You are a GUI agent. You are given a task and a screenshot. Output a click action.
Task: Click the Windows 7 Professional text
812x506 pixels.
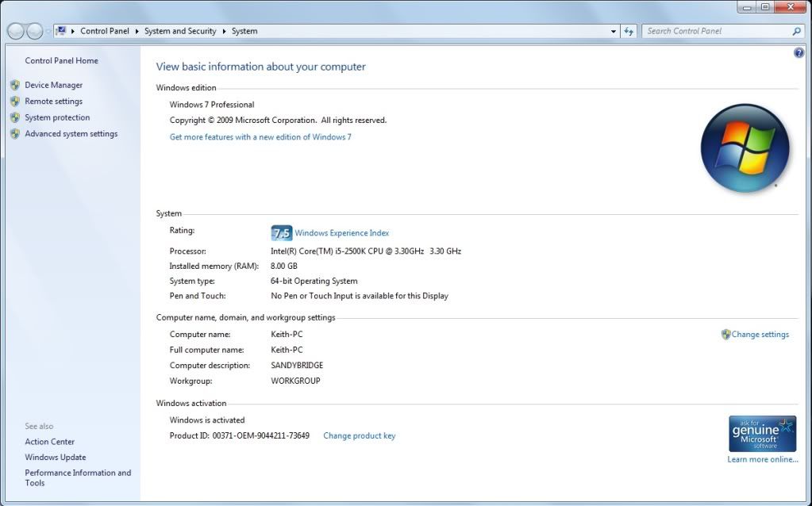(x=212, y=105)
